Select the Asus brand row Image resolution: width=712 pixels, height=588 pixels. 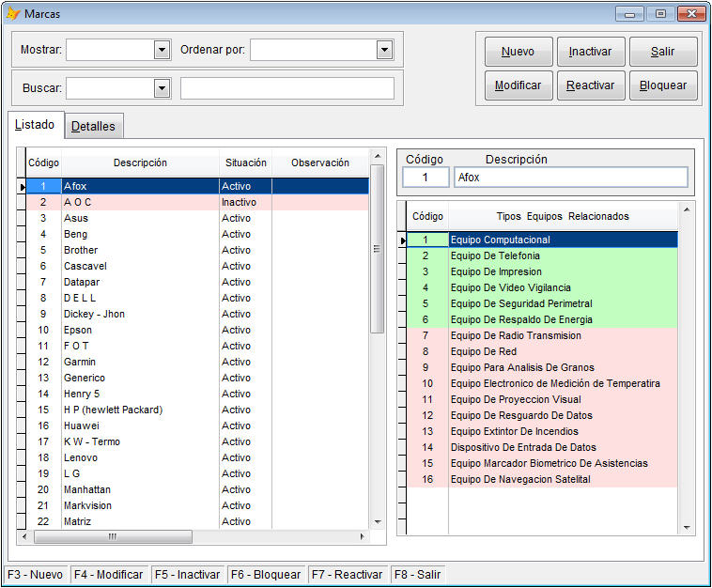tap(197, 218)
